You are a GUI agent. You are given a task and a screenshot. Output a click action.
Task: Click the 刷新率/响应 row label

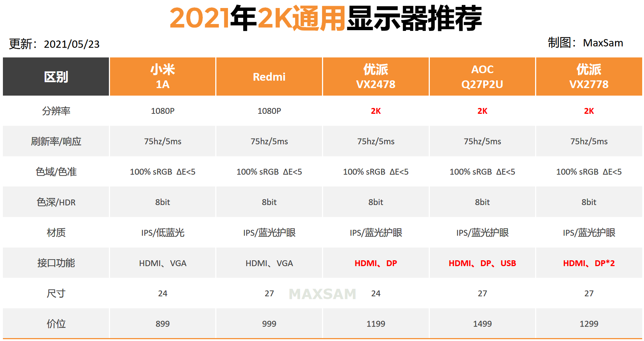(x=56, y=141)
